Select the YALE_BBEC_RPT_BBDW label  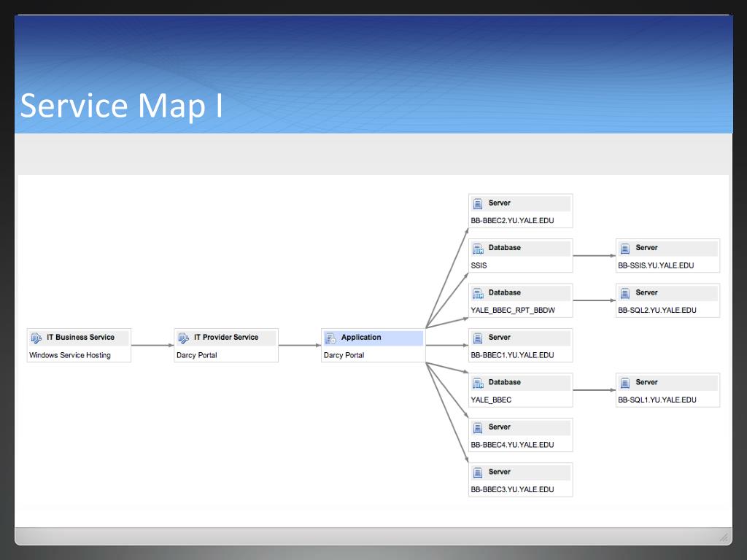click(513, 310)
